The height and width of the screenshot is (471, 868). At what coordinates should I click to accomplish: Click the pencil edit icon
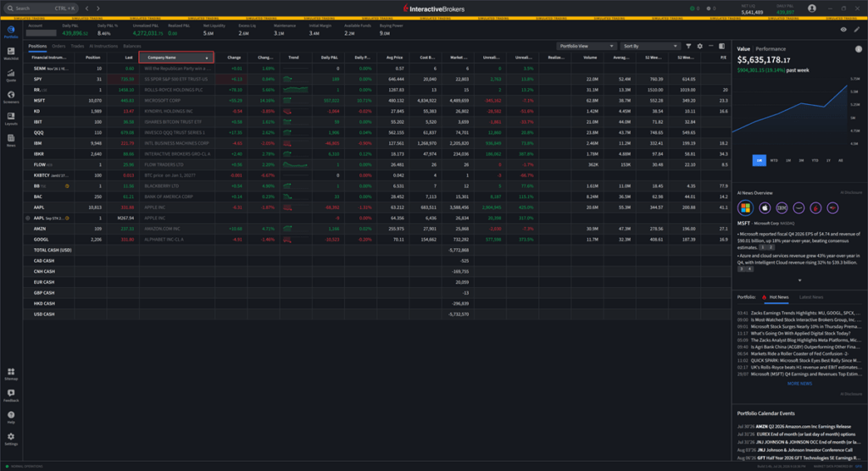[856, 30]
